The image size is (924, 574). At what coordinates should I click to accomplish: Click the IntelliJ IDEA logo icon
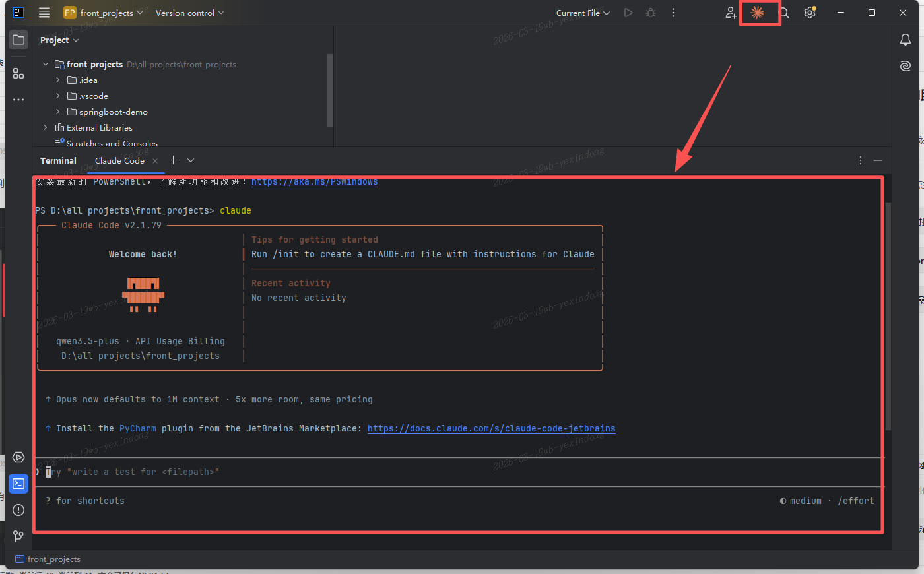coord(18,13)
